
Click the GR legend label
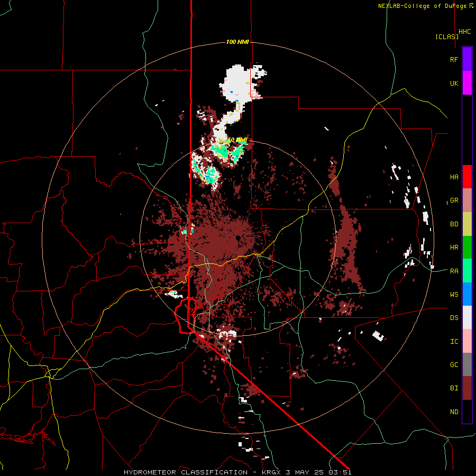(454, 200)
